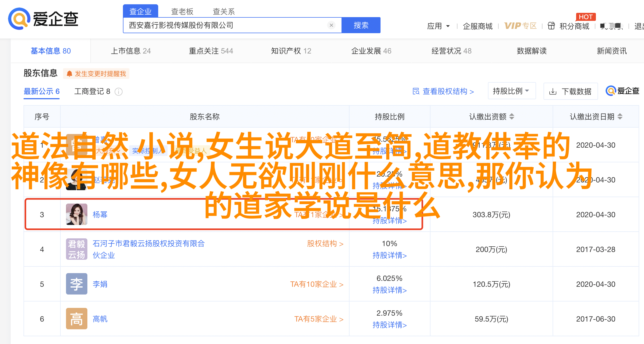644x344 pixels.
Task: Click the info icon beside 工商登记 8
Action: point(118,92)
